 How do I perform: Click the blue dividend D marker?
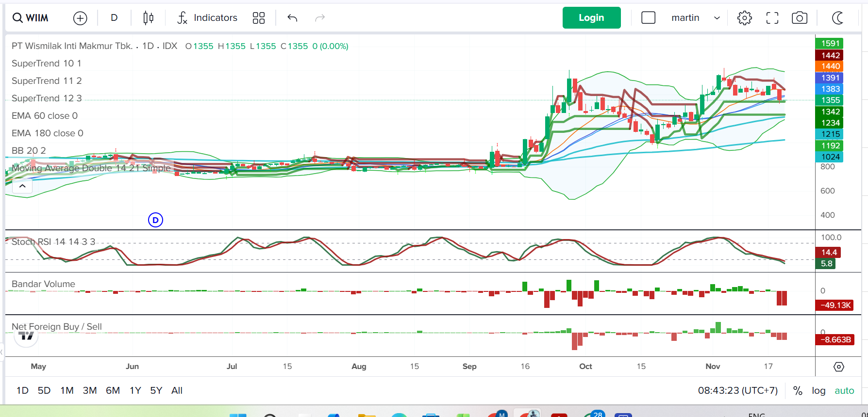(x=155, y=220)
